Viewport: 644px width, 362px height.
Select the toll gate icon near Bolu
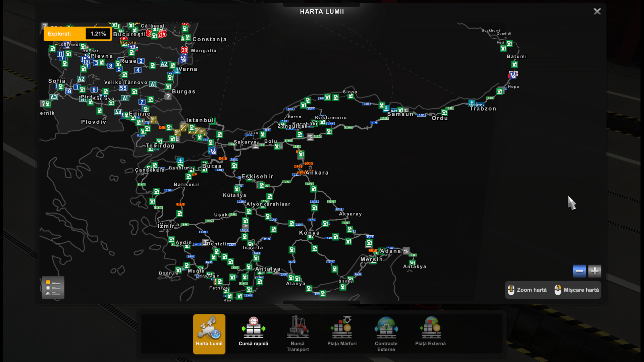pyautogui.click(x=256, y=146)
